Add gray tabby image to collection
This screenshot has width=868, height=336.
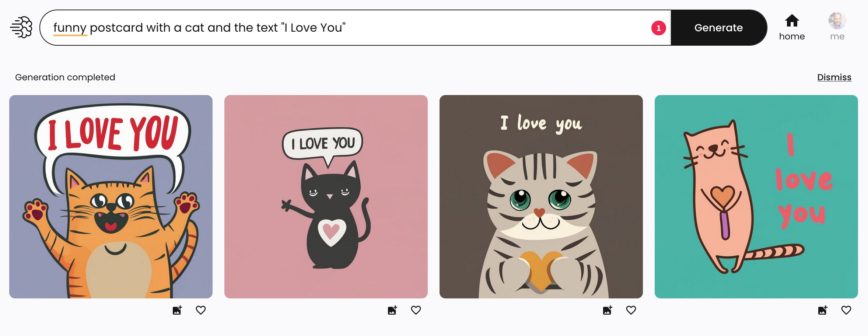608,310
